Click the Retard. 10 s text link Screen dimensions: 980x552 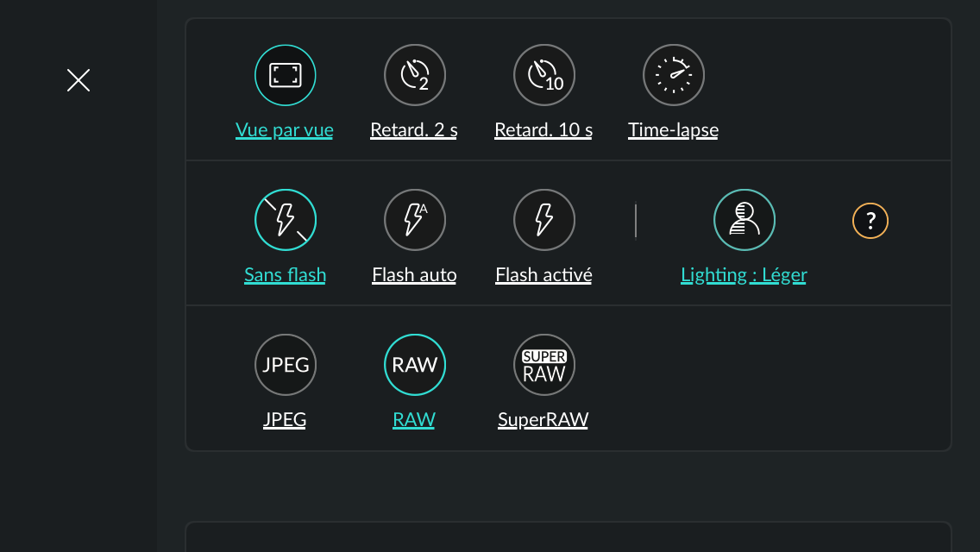click(x=543, y=130)
